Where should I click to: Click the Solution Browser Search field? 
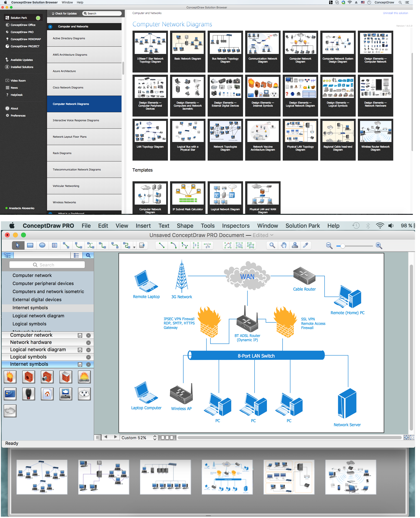(x=102, y=14)
